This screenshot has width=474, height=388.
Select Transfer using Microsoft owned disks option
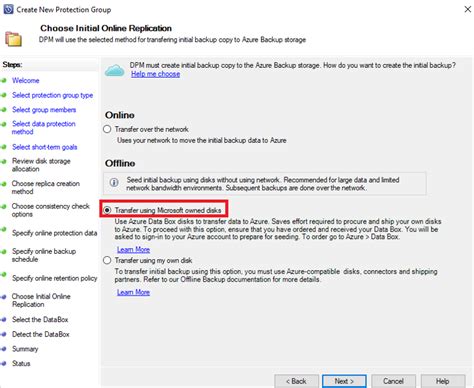(x=107, y=210)
